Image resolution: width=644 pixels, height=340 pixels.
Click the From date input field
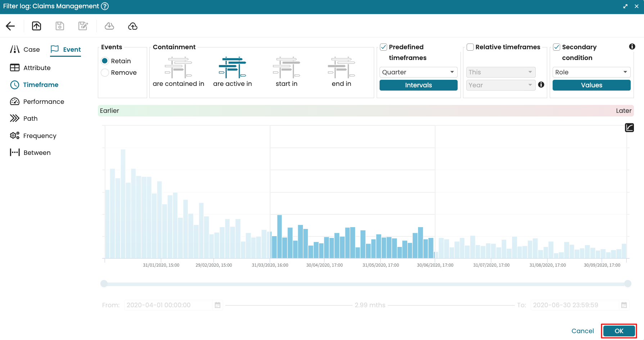pos(168,305)
